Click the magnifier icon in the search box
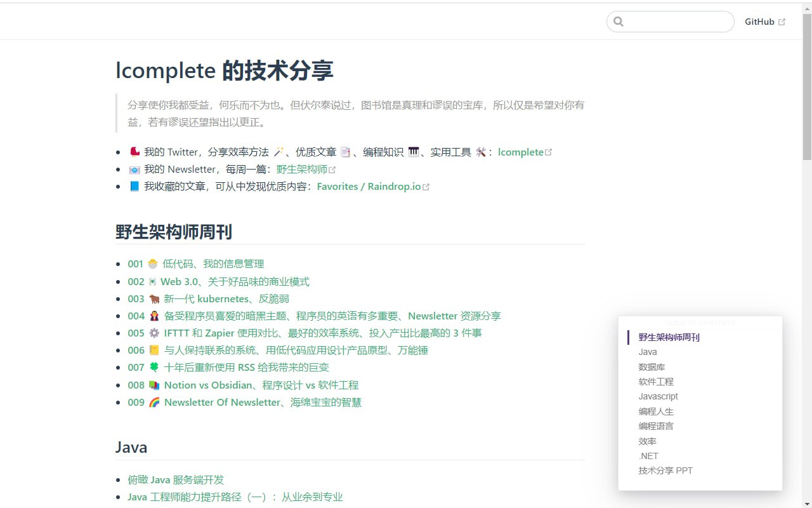This screenshot has height=508, width=812. [x=619, y=22]
